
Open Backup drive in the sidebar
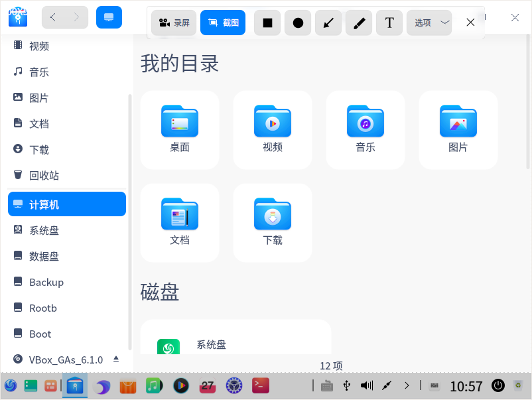coord(67,282)
